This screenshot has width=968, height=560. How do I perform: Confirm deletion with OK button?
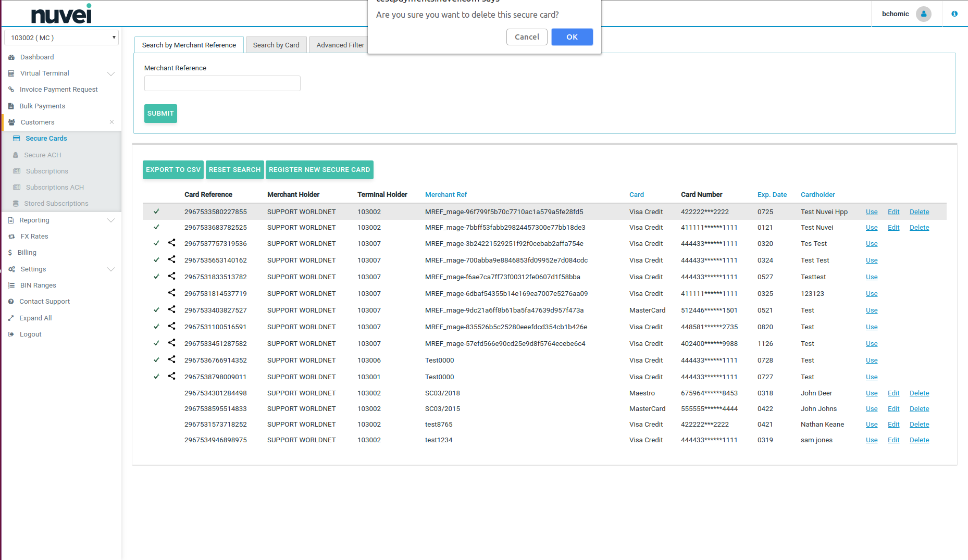coord(572,37)
